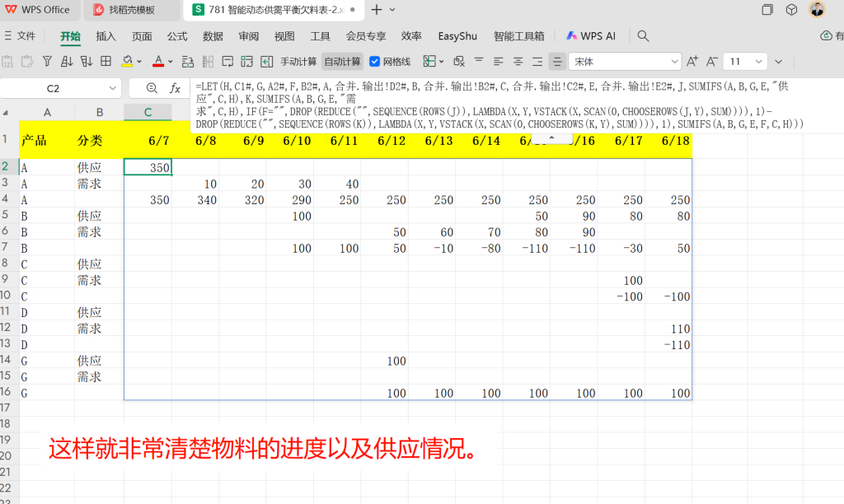Viewport: 844px width, 504px height.
Task: Click the search magnifier icon
Action: [x=643, y=36]
